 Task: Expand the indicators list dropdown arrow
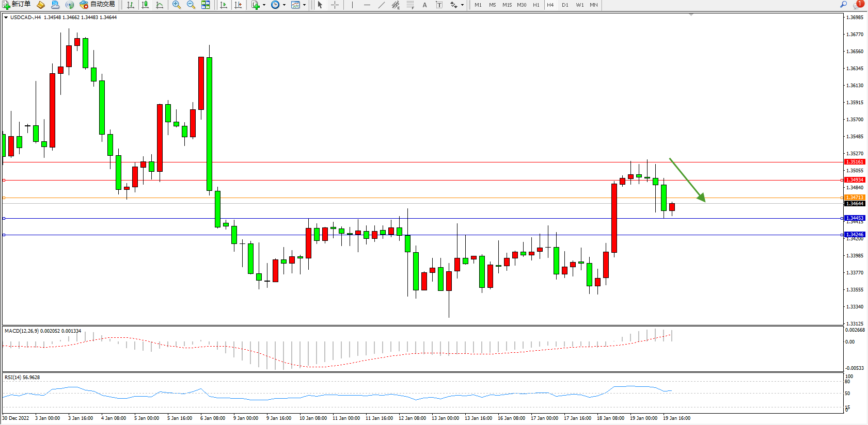click(x=264, y=5)
